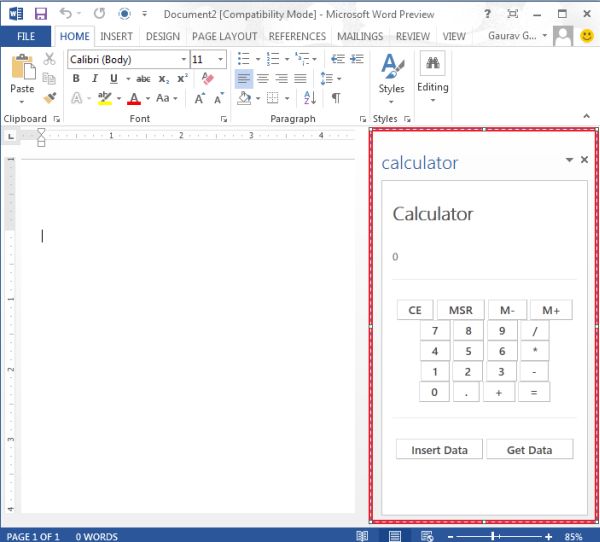Click the zoom slider handle
The height and width of the screenshot is (542, 600).
point(493,536)
